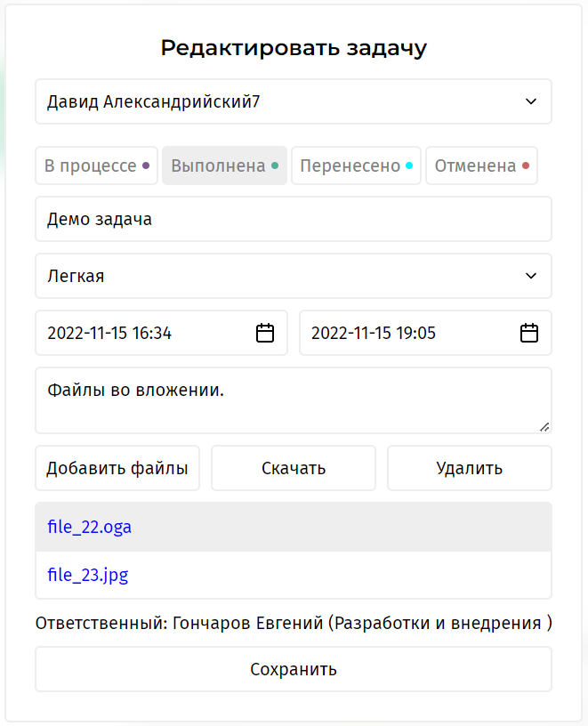Click into the Файлы во вложении description
The width and height of the screenshot is (588, 726).
pyautogui.click(x=294, y=400)
